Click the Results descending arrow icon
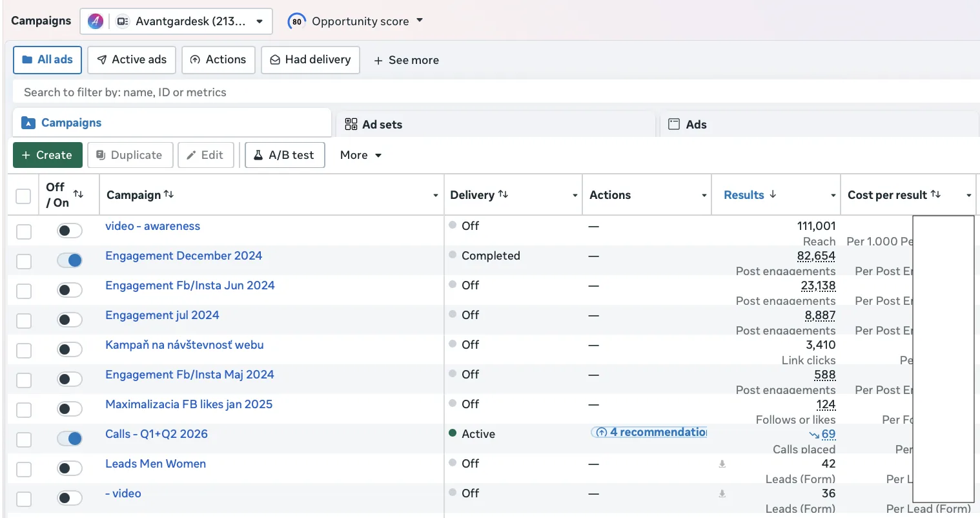980x518 pixels. [773, 194]
